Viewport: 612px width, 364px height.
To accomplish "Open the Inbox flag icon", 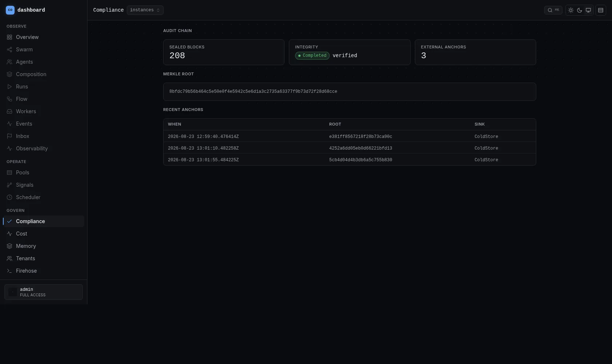I will [9, 136].
